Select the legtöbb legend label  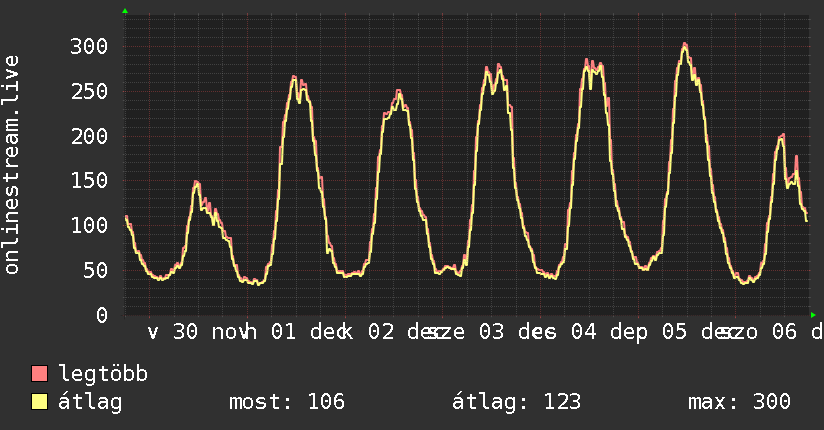(103, 375)
